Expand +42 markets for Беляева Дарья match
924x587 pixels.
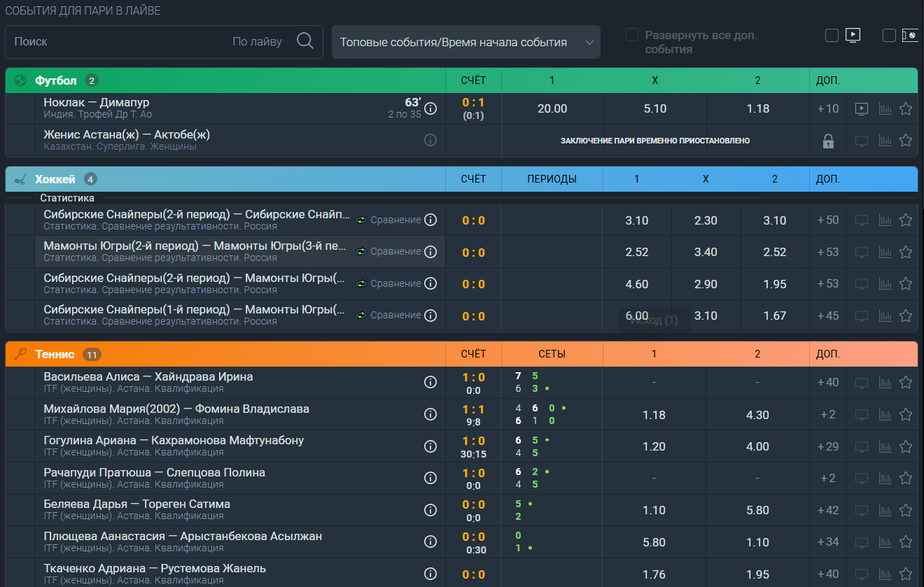pos(828,510)
